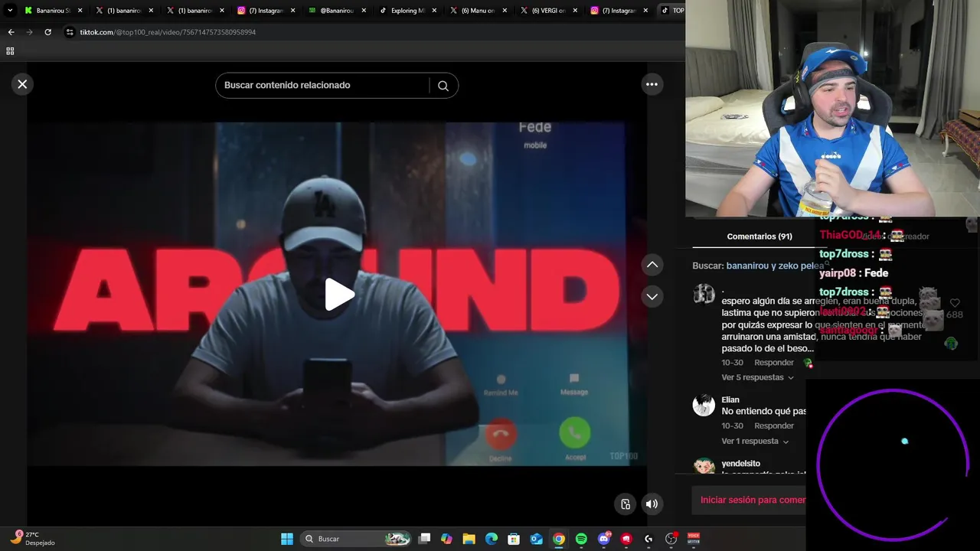Click the taskbar Buscar search box

(x=356, y=539)
